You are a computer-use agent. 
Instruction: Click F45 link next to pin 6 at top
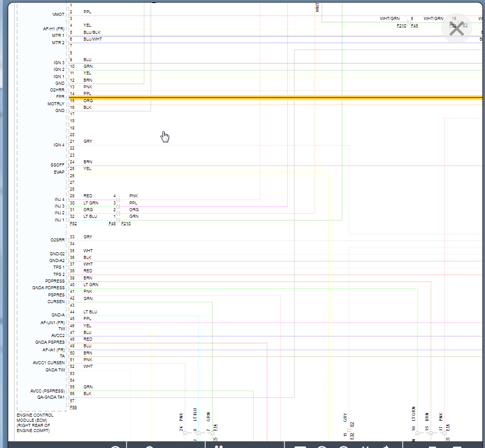point(414,25)
